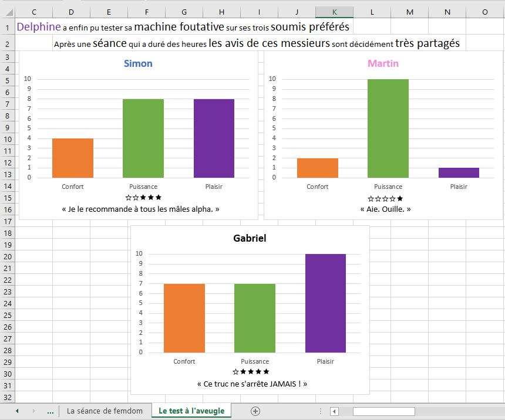Click the tab bar resize handle dots
The image size is (505, 420).
320,411
